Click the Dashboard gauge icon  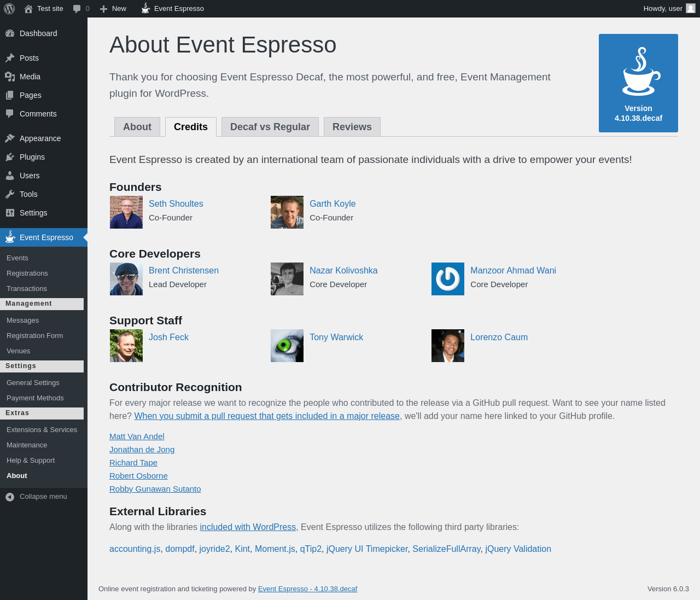(x=10, y=33)
